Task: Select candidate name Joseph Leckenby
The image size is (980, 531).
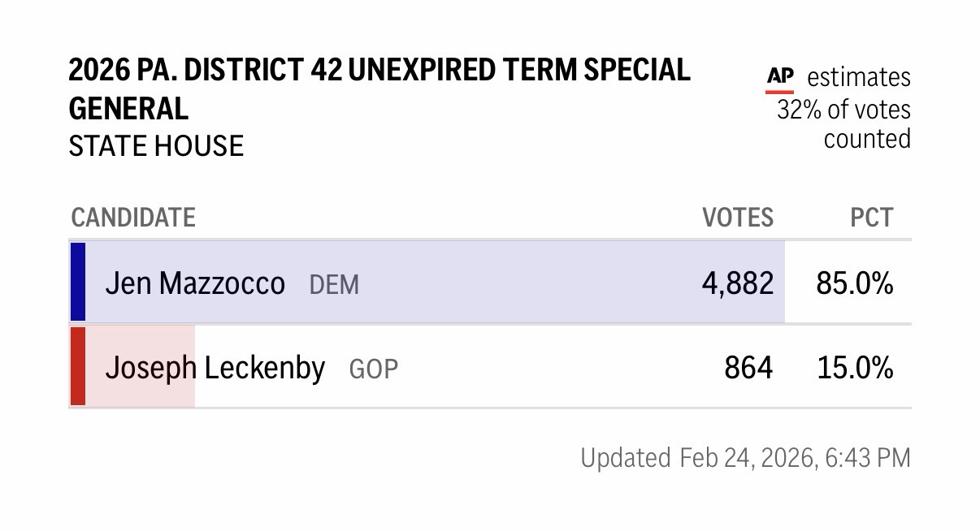Action: [215, 368]
